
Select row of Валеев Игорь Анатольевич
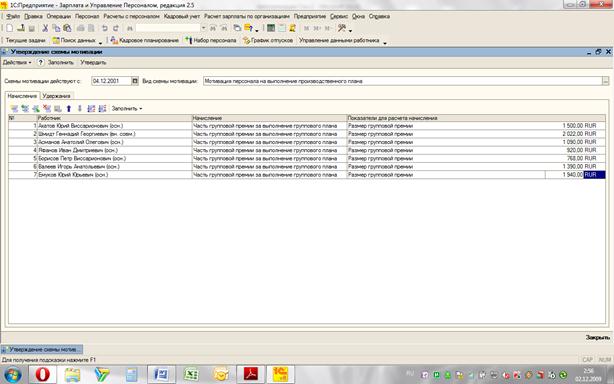pos(307,167)
